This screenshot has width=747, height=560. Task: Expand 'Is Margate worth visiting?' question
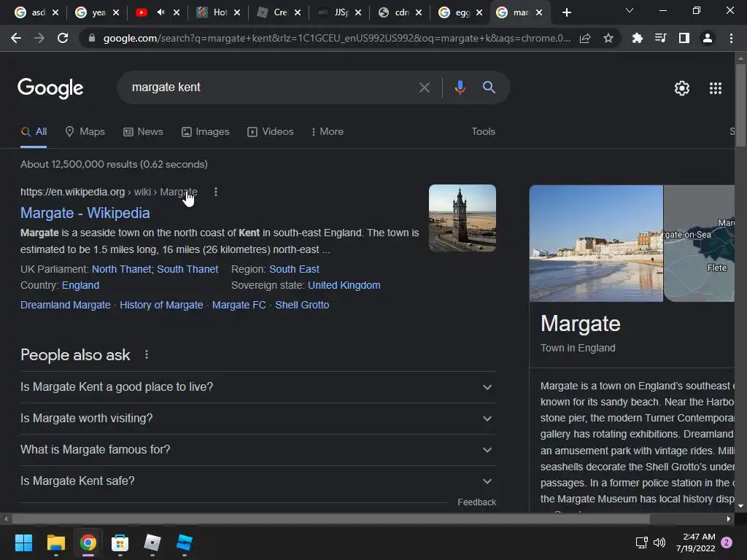click(x=258, y=419)
